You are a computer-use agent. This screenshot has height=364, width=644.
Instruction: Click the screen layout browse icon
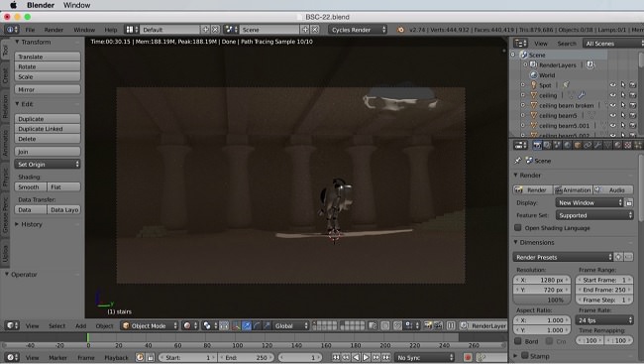[132, 30]
